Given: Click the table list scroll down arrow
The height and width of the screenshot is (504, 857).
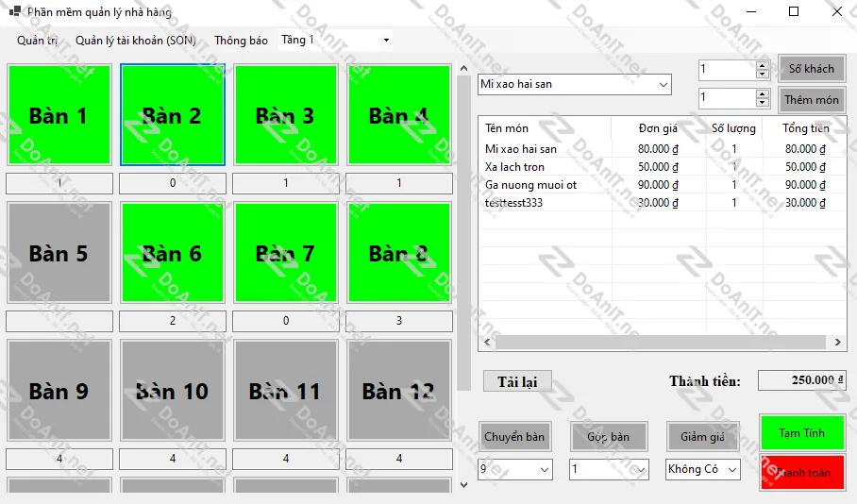Looking at the screenshot, I should pos(463,484).
